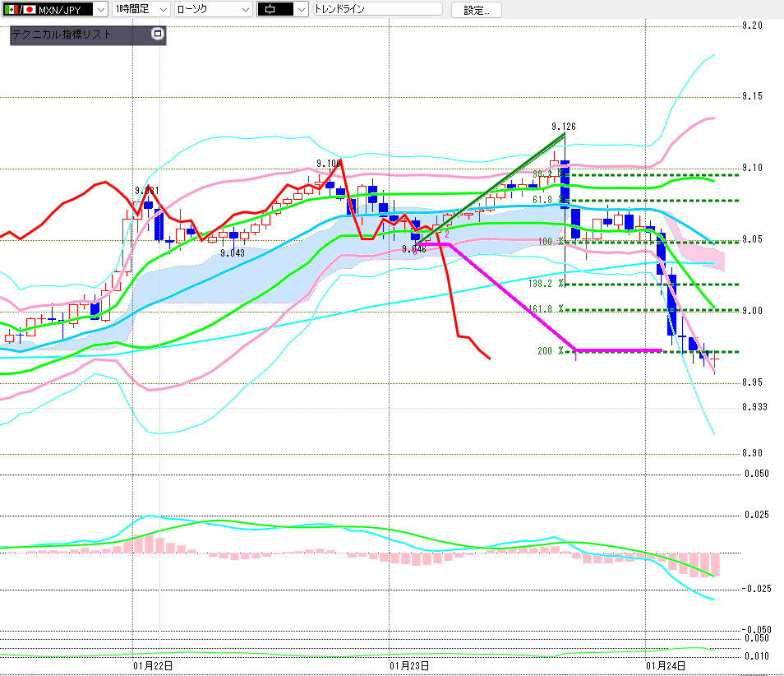Click the 200% Fibonacci level label

[x=550, y=351]
